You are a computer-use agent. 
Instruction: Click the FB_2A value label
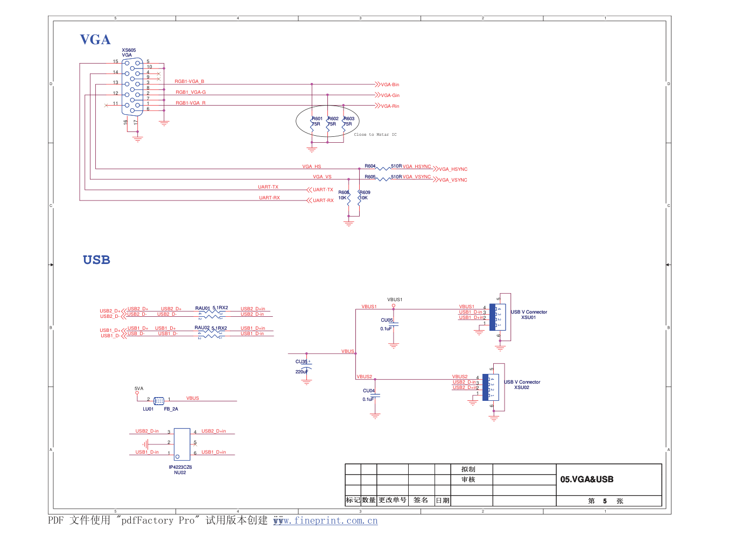[x=171, y=409]
